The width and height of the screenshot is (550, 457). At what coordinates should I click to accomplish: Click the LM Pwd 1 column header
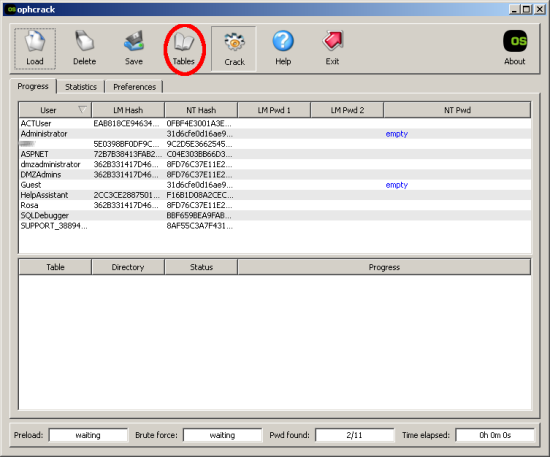[x=274, y=110]
